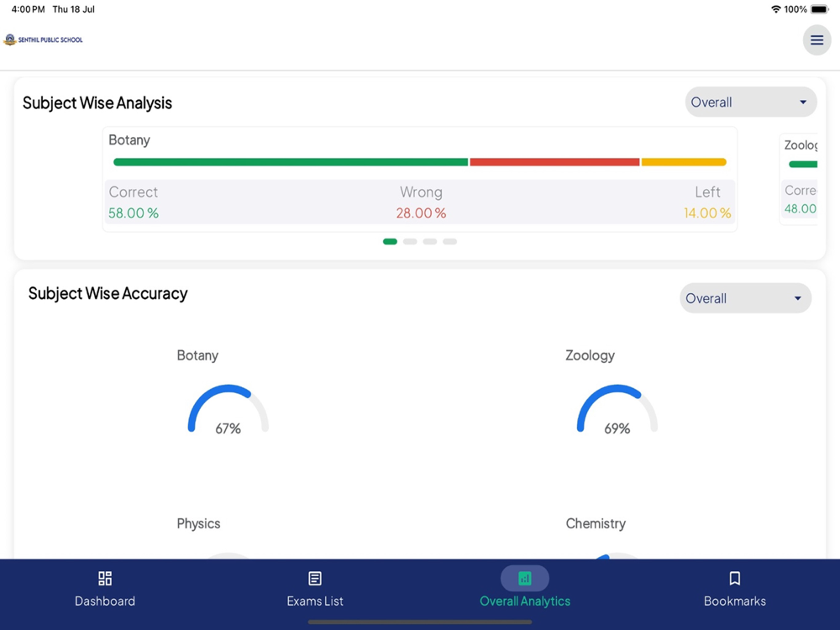This screenshot has height=630, width=840.
Task: Tap the Zoology 69% accuracy gauge
Action: [617, 410]
